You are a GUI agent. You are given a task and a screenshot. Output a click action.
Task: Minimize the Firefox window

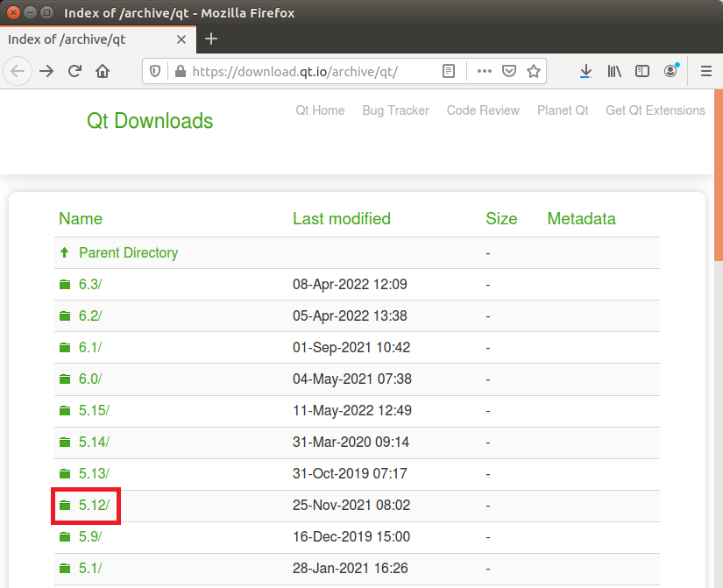pos(30,12)
